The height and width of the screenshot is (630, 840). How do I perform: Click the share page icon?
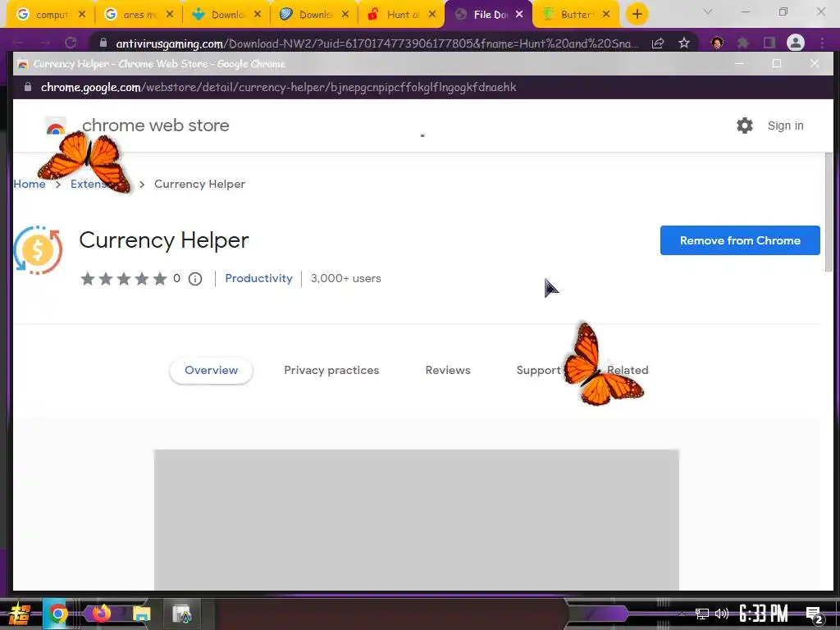658,43
